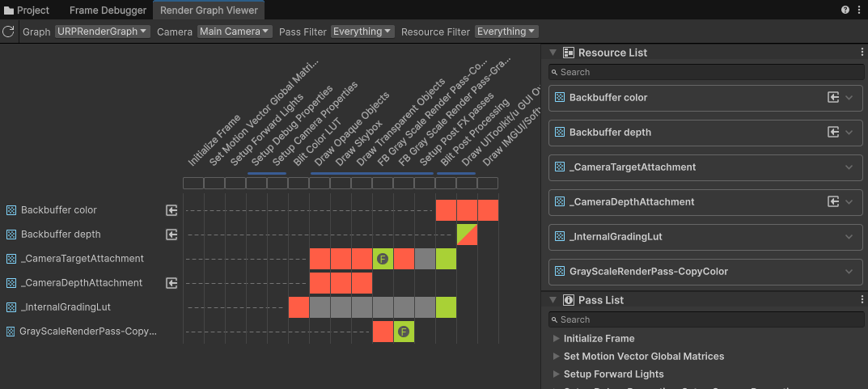Click _InternalGradingLut texture icon in Resource List
The image size is (868, 389).
tap(560, 237)
